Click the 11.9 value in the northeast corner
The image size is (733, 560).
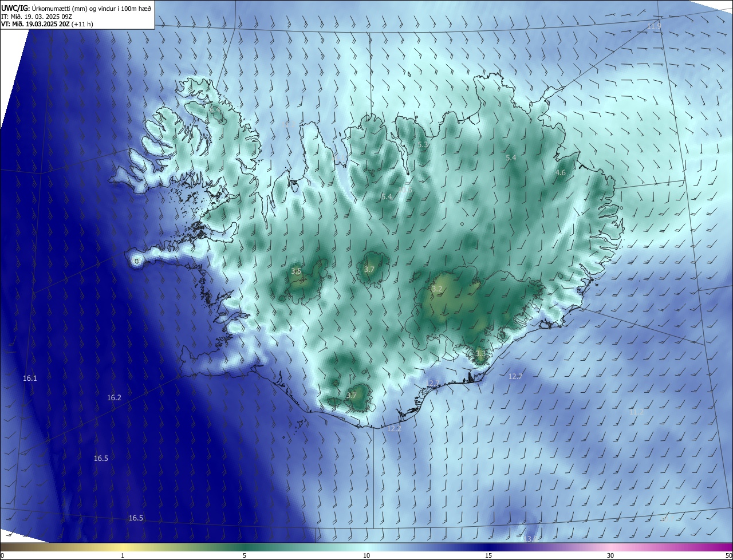pos(655,26)
